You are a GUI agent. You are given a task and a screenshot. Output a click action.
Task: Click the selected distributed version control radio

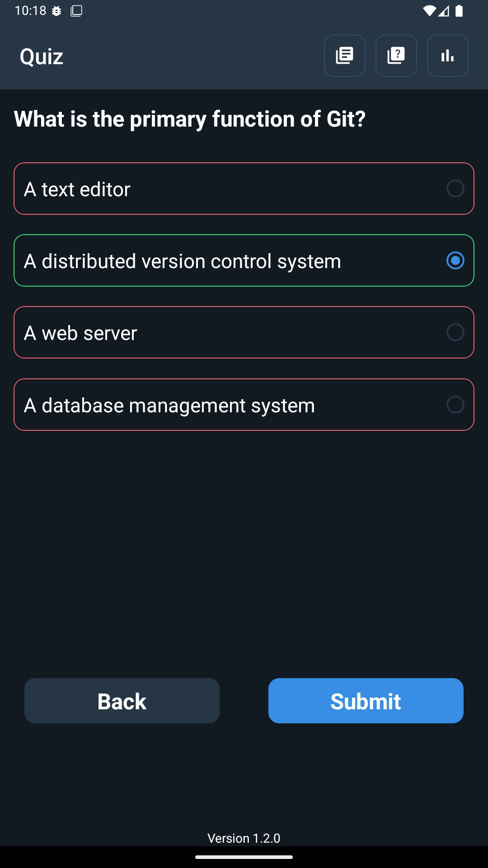point(455,260)
